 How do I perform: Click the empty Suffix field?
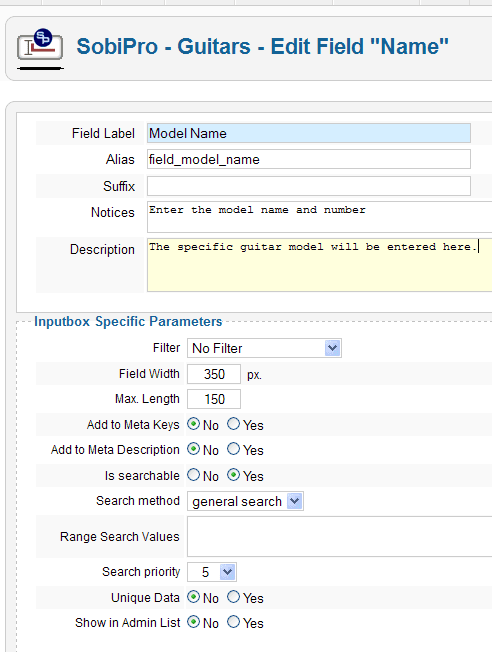(x=309, y=186)
